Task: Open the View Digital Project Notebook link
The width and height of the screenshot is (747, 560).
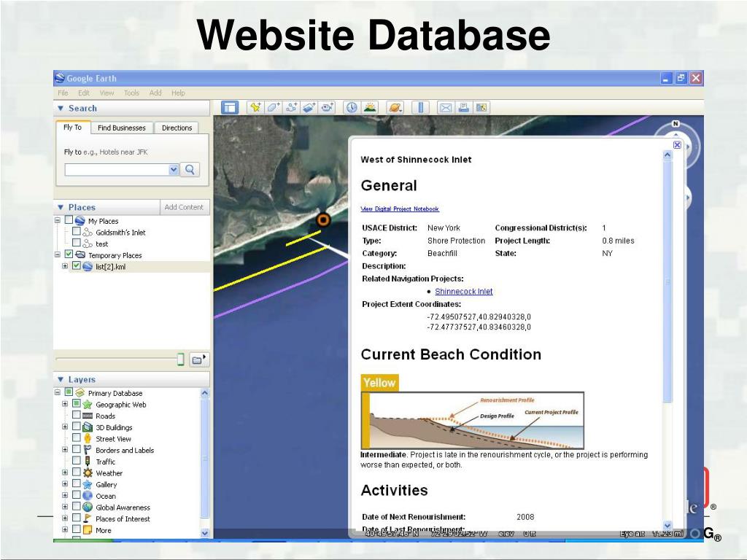Action: coord(400,209)
